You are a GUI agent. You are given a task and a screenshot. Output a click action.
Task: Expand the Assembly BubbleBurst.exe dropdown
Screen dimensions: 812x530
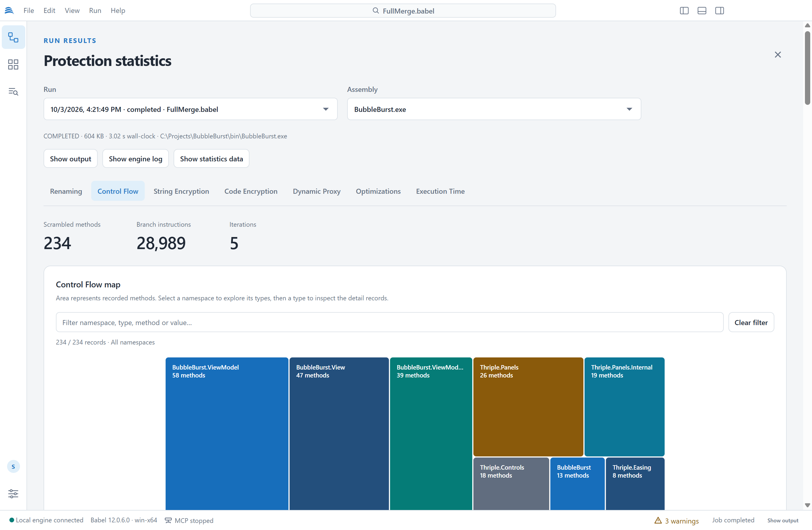tap(494, 109)
